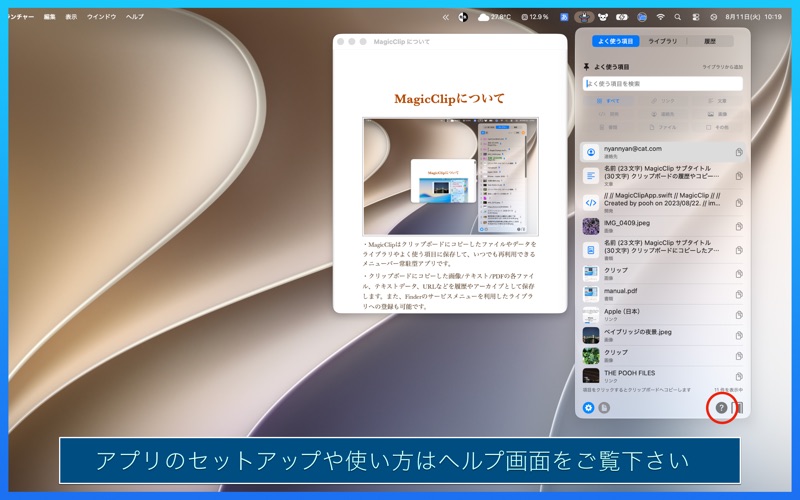
Task: Click the screenshot image in the MagicClipについて window
Action: [451, 177]
